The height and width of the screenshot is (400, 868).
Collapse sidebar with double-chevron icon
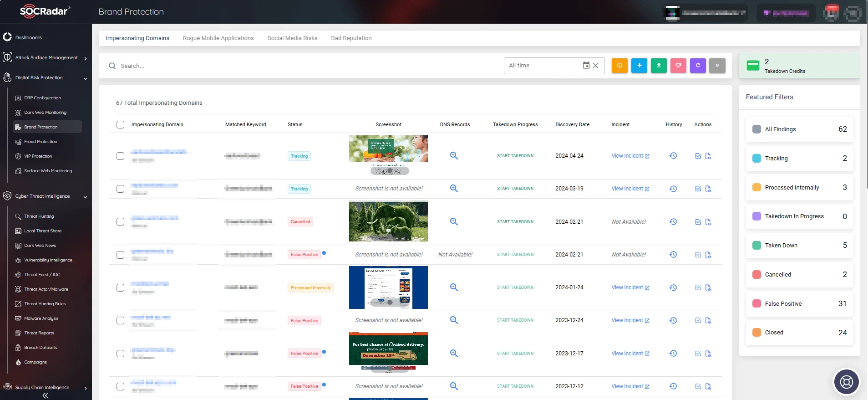46,395
